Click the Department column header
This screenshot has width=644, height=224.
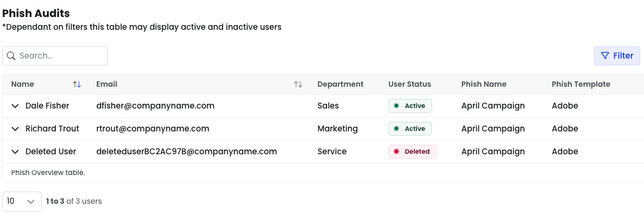341,84
